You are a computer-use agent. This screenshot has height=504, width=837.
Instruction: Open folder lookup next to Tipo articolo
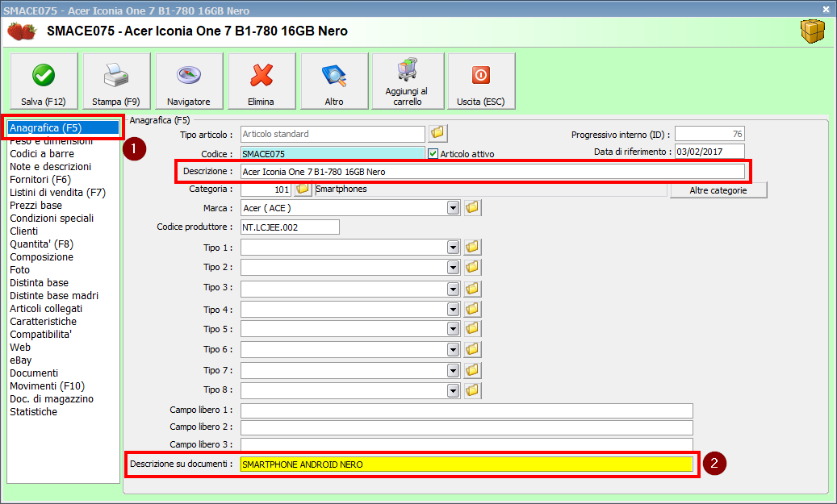point(437,132)
